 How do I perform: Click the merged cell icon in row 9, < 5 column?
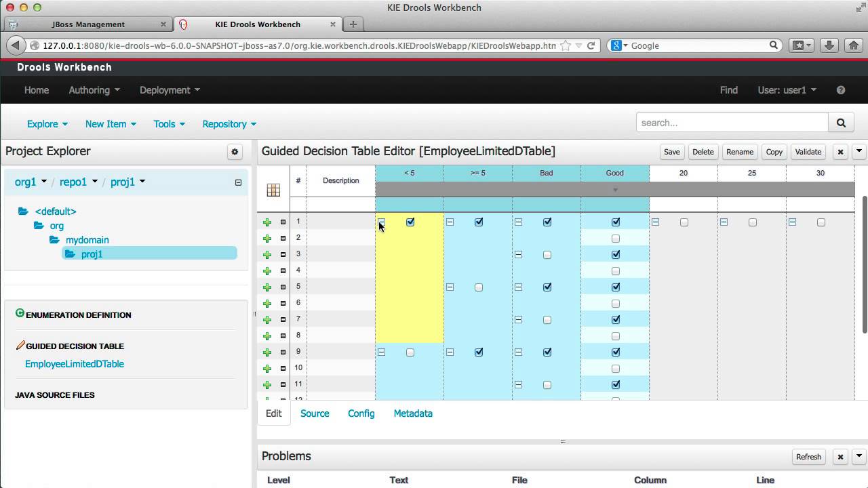tap(381, 352)
